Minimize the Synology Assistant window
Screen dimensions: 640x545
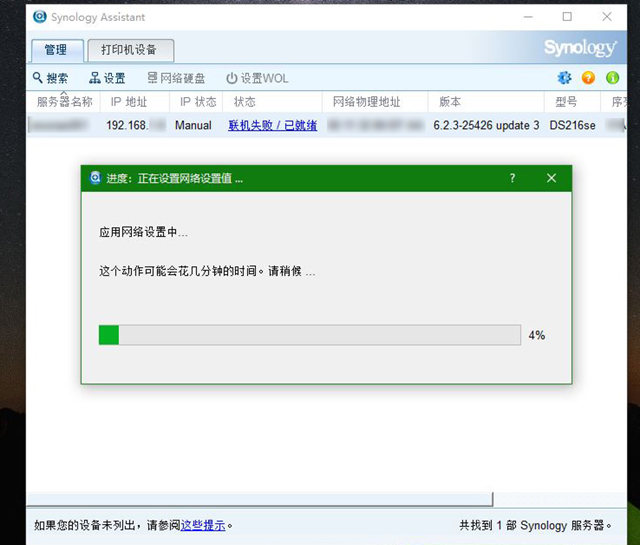tap(528, 17)
